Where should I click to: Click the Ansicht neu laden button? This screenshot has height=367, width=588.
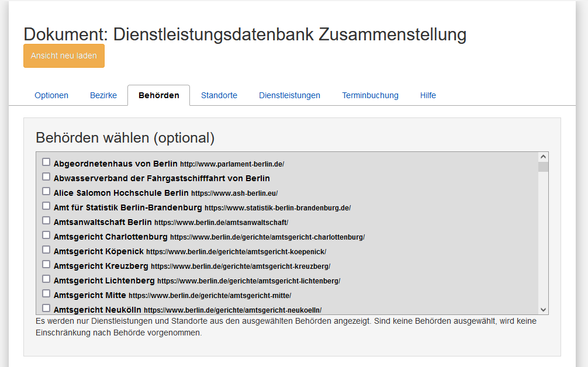tap(64, 56)
